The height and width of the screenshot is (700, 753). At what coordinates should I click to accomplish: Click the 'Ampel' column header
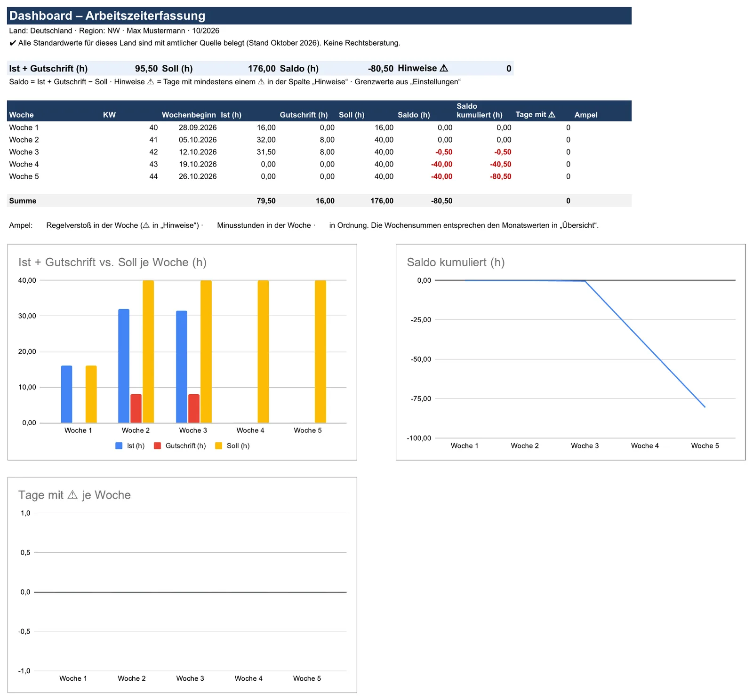click(x=586, y=115)
